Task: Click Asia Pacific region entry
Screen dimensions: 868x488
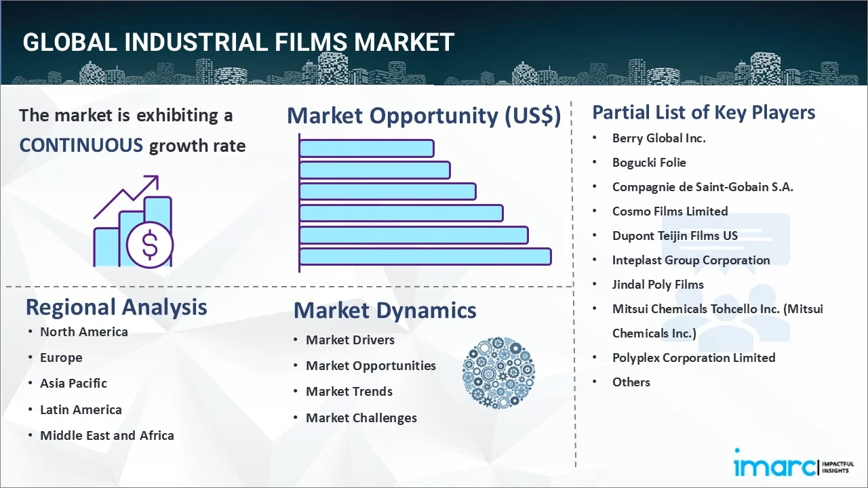Action: [x=73, y=383]
